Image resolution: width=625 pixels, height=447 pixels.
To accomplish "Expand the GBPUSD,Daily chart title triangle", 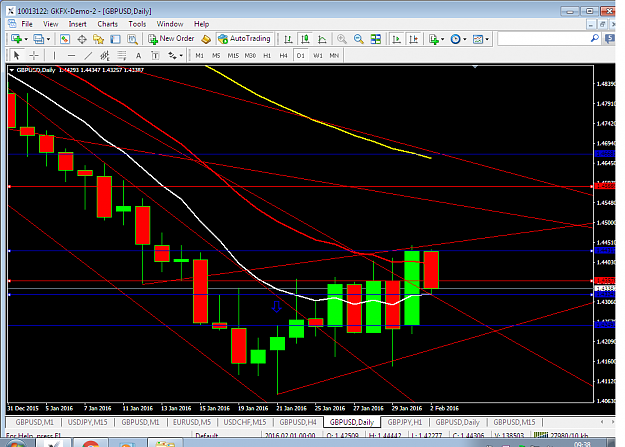I will (12, 70).
